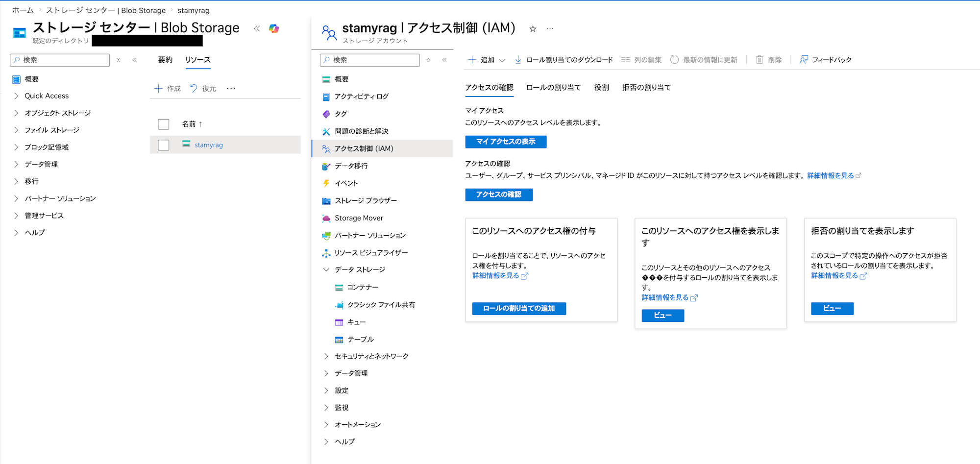Viewport: 980px width, 464px height.
Task: Focus the Storage Center search field
Action: pyautogui.click(x=60, y=60)
